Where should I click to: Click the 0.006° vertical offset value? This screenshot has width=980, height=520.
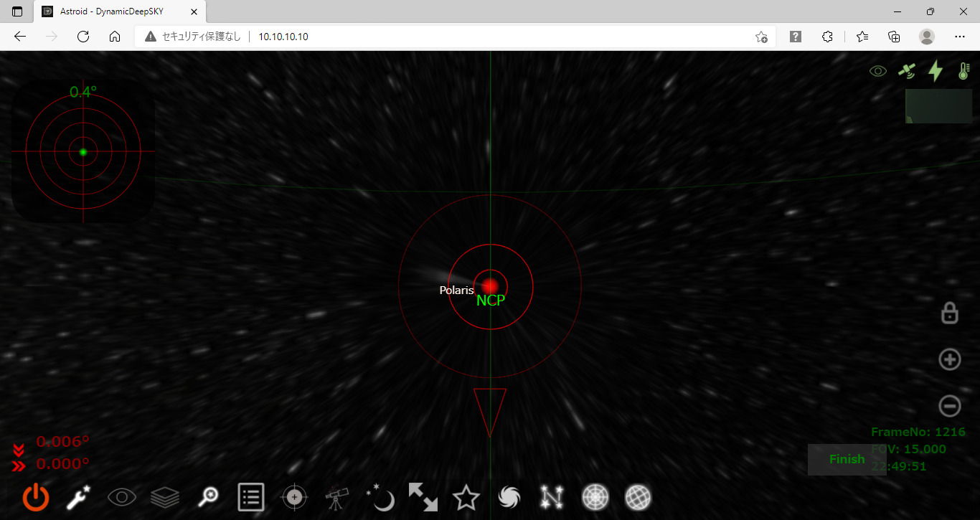(63, 442)
